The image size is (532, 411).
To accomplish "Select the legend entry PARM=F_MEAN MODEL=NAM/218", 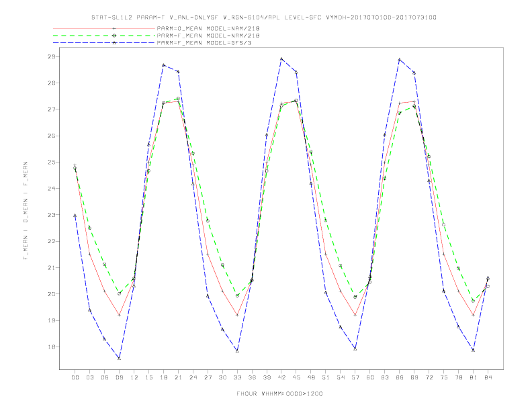I will pos(157,36).
